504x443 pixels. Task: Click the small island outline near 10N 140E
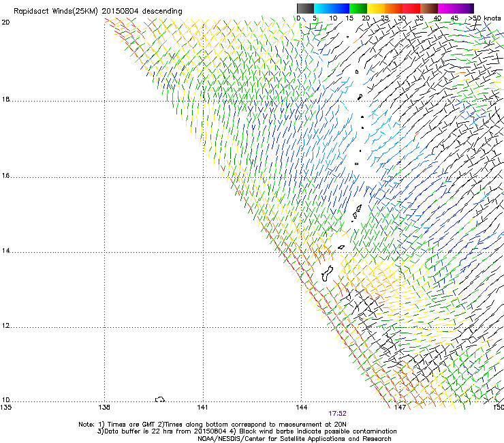(160, 399)
